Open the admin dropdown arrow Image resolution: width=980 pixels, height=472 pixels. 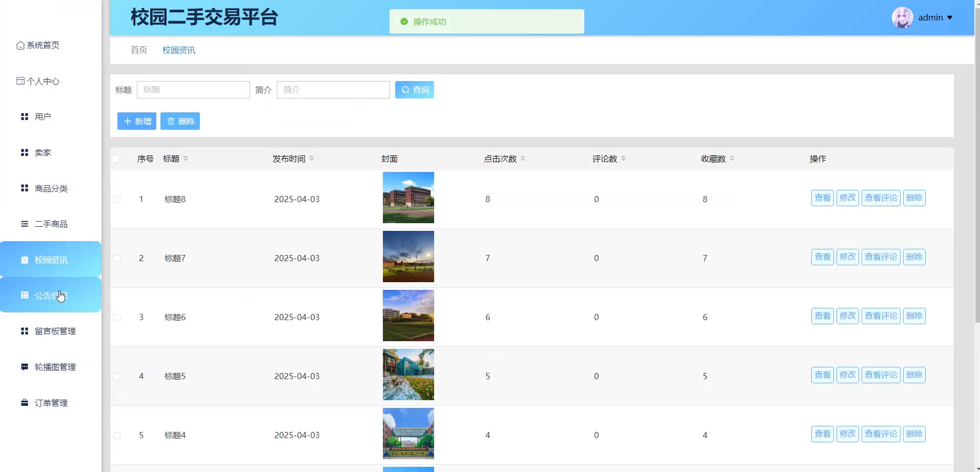pos(950,18)
